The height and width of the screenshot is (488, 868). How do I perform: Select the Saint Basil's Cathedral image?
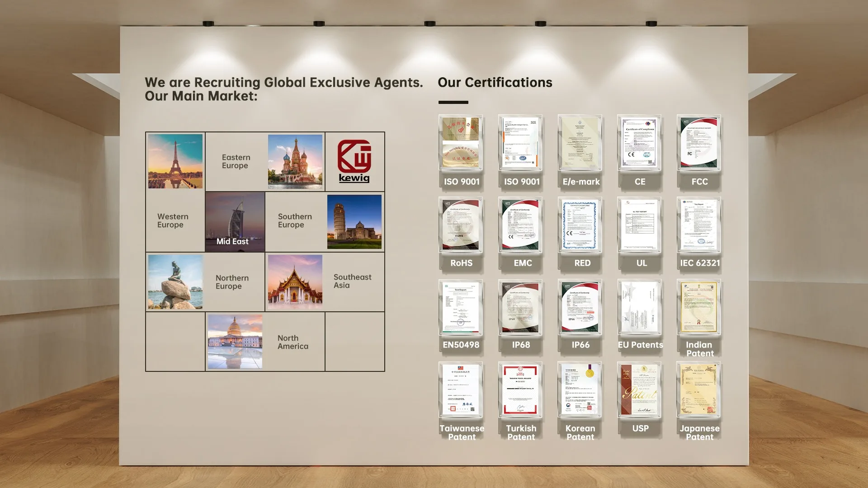[x=295, y=161]
